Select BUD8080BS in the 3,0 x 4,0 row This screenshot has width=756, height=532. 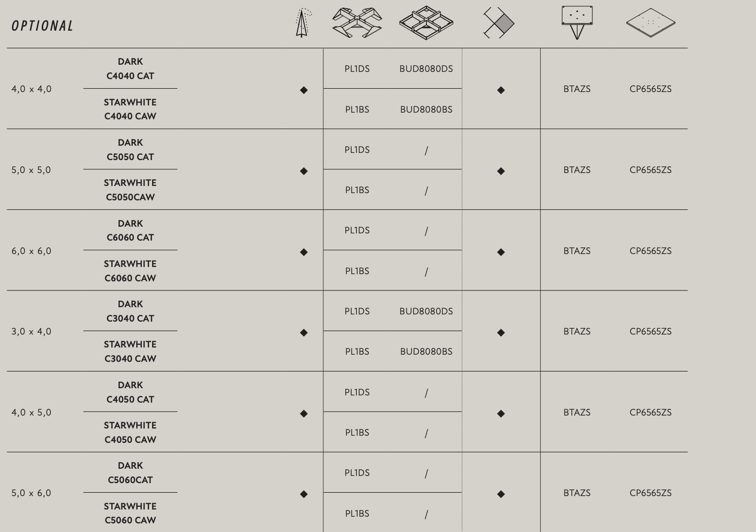(426, 352)
